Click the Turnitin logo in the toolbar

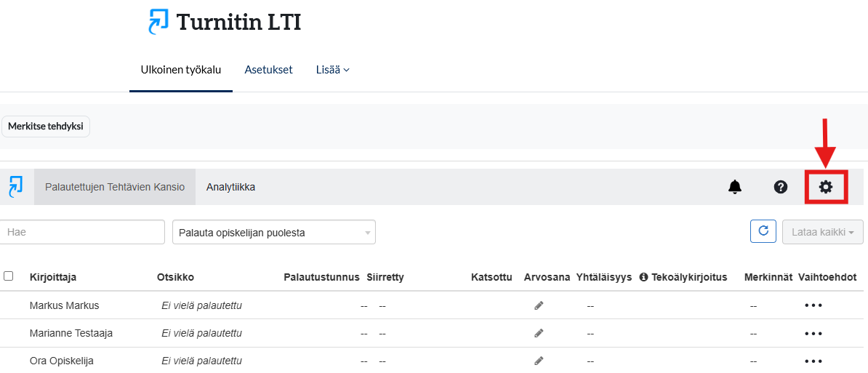click(x=15, y=187)
